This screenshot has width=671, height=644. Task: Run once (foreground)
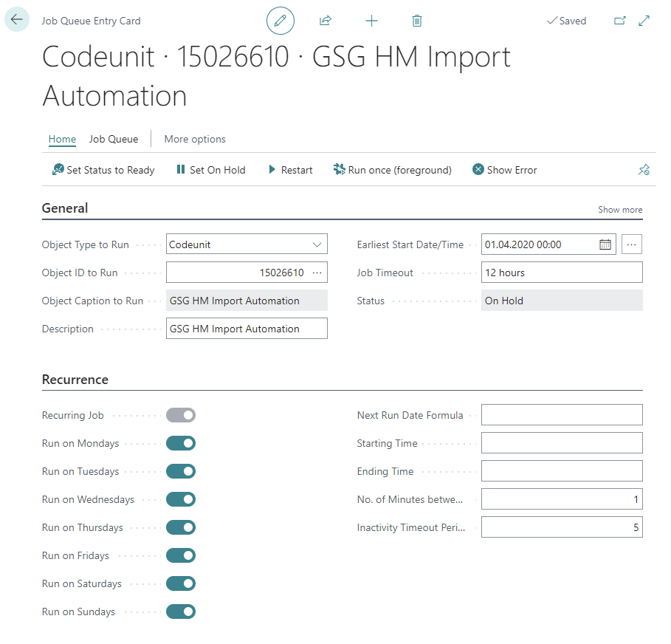(393, 170)
